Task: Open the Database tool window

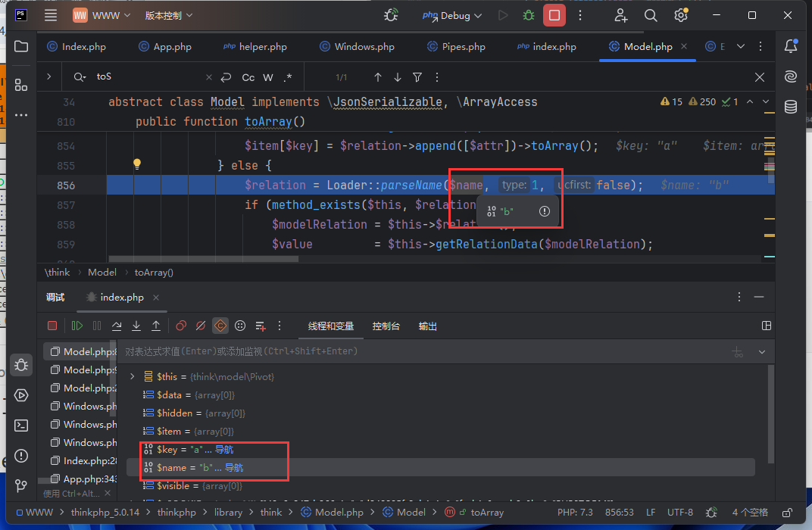Action: pos(791,107)
